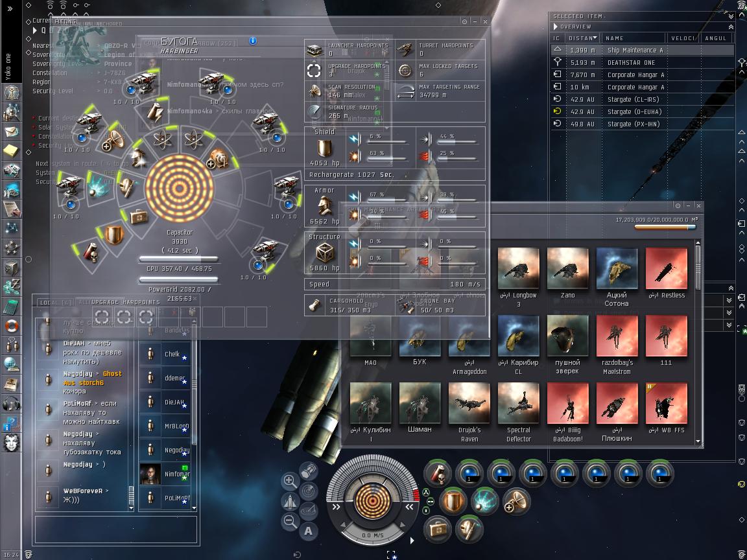Activate the satellite dish booster module on the HUD

click(x=516, y=501)
